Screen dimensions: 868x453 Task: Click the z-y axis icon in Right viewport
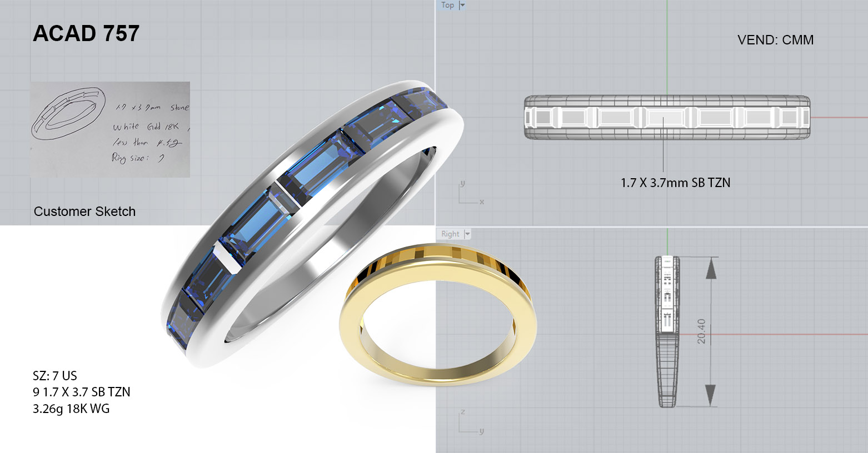471,421
